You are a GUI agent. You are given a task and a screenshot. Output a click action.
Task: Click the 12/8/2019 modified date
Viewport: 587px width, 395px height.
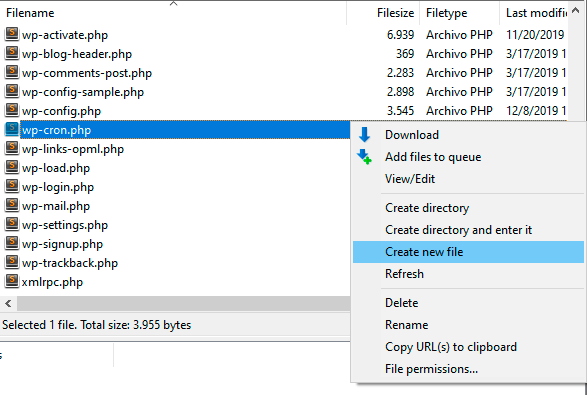[x=536, y=111]
